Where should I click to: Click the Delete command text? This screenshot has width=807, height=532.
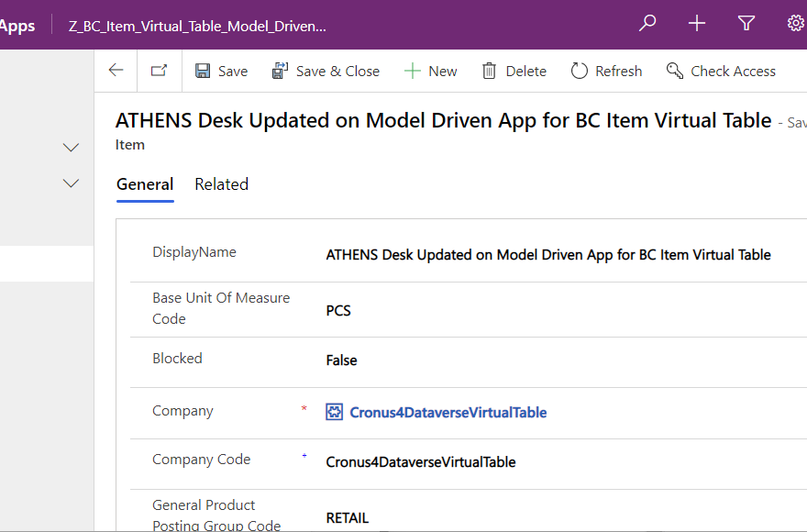coord(526,71)
